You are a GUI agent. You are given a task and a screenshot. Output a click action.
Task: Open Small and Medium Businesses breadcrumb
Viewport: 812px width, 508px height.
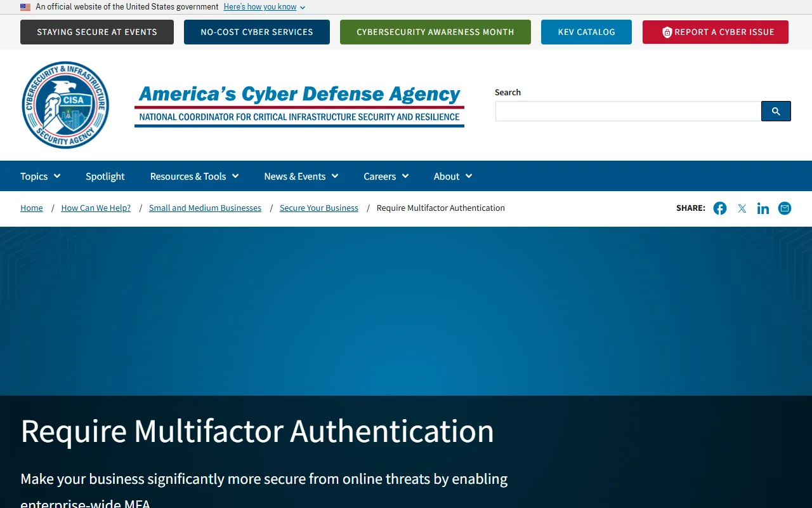pos(205,208)
